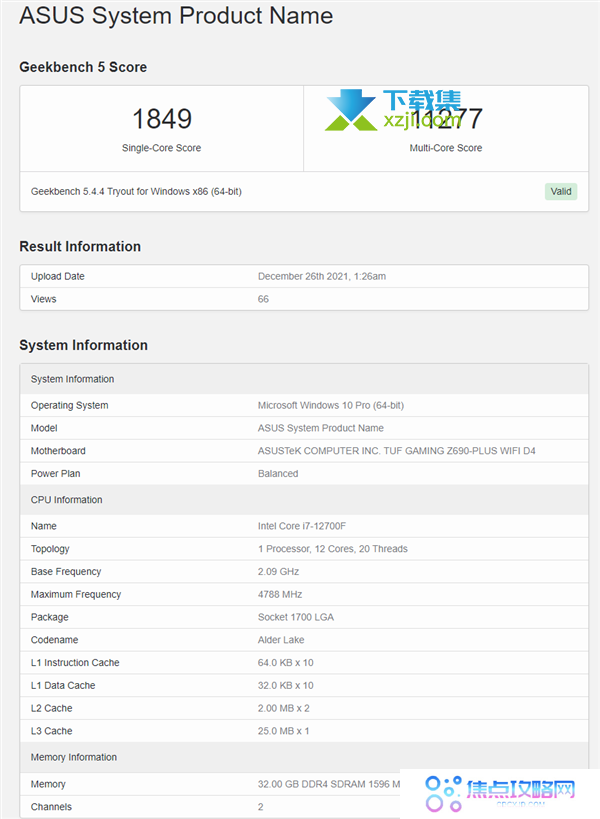The width and height of the screenshot is (600, 819).
Task: Click the Motherboard label
Action: 58,451
